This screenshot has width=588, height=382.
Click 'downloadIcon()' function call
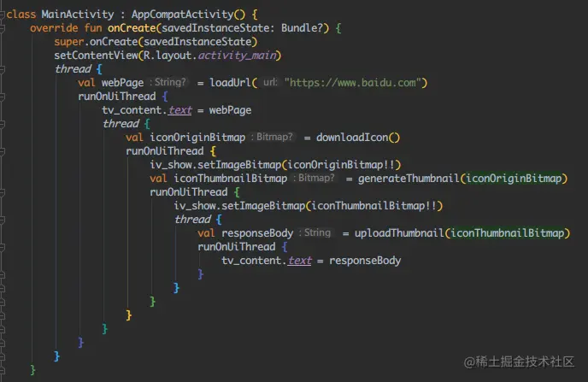point(358,138)
